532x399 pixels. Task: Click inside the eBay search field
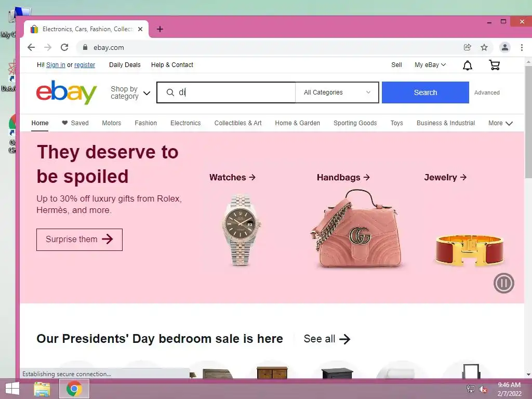[227, 92]
